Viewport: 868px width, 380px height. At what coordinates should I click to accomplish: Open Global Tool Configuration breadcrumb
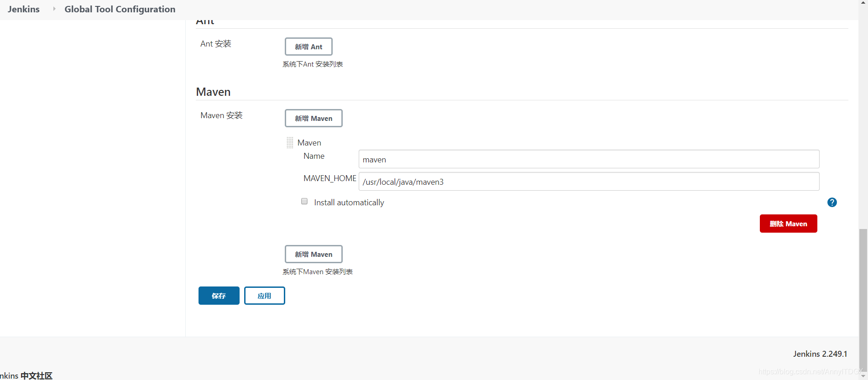point(120,9)
